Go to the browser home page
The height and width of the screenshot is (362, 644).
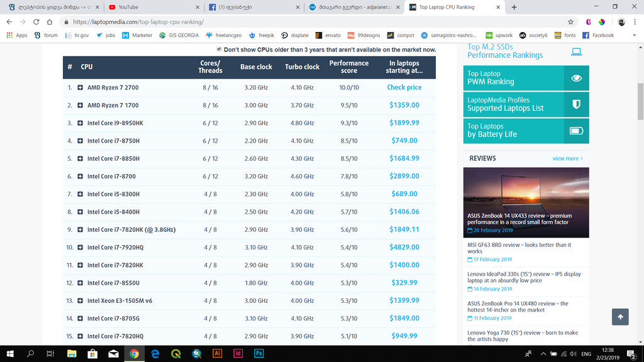pos(50,22)
